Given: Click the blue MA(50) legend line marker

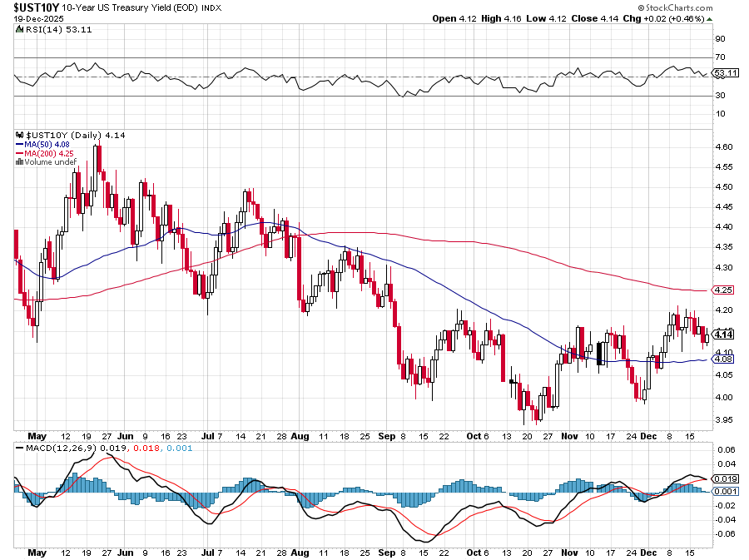Looking at the screenshot, I should click(x=20, y=144).
